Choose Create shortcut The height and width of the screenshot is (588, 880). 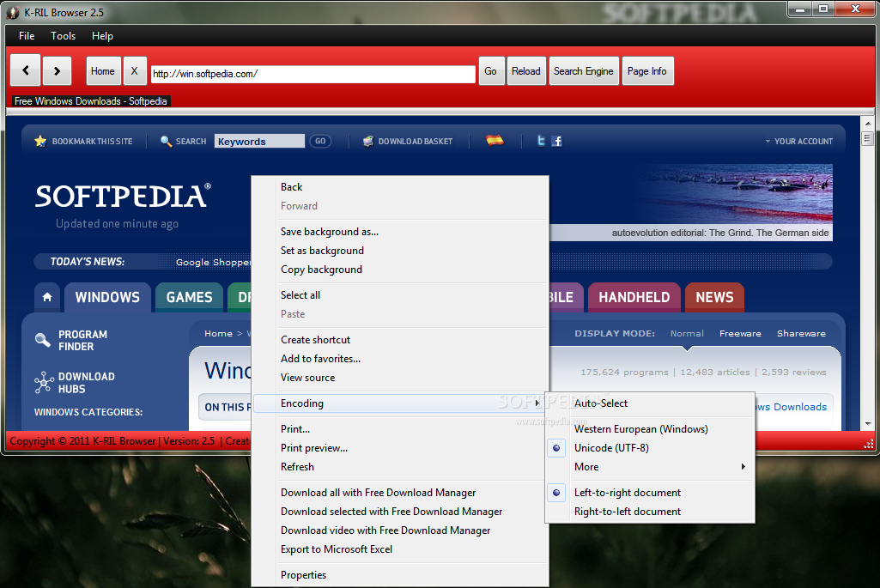(x=399, y=340)
